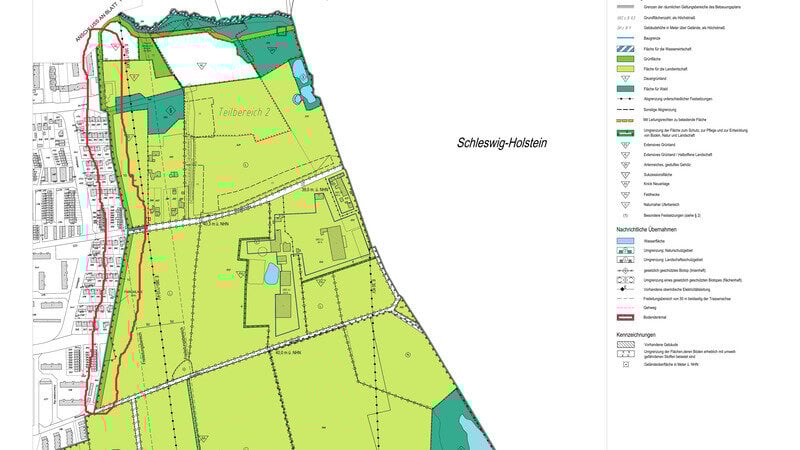Click the Schleswig-Holstein map label

pos(502,143)
